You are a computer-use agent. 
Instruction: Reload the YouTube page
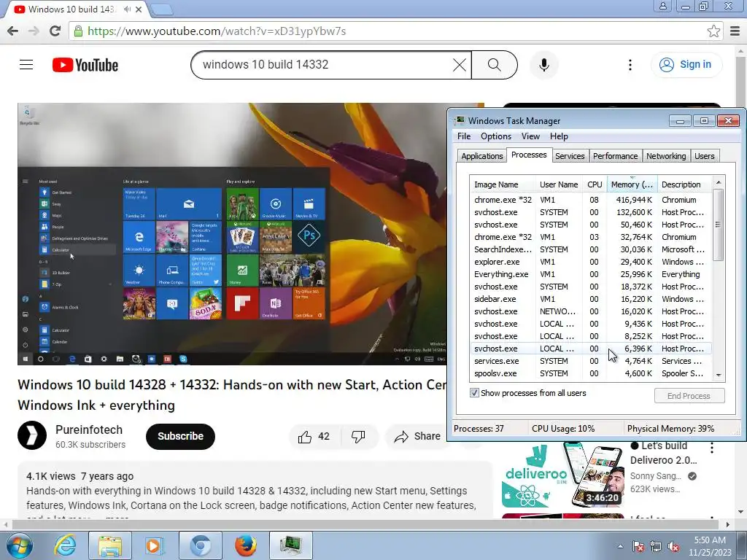[55, 31]
